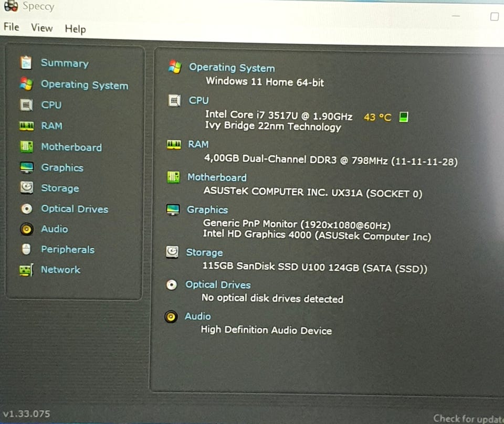Viewport: 504px width, 424px height.
Task: Open the CPU heading link in summary
Action: [x=198, y=101]
